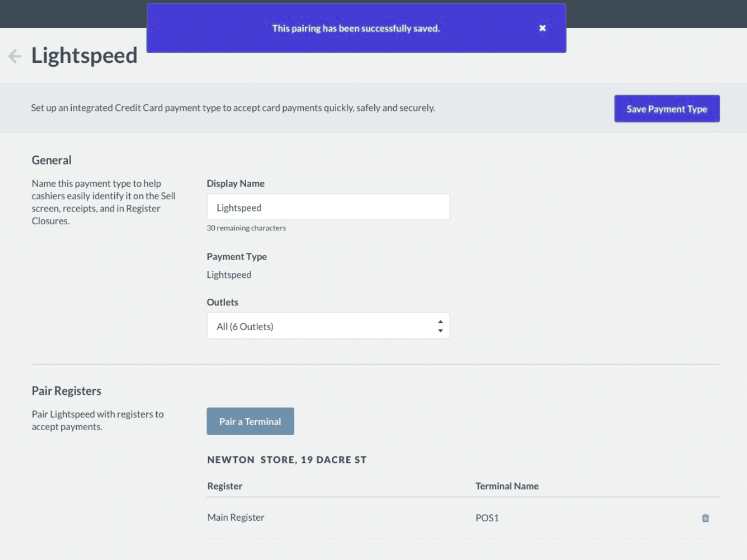Click the POS1 terminal name
This screenshot has width=747, height=560.
point(486,518)
